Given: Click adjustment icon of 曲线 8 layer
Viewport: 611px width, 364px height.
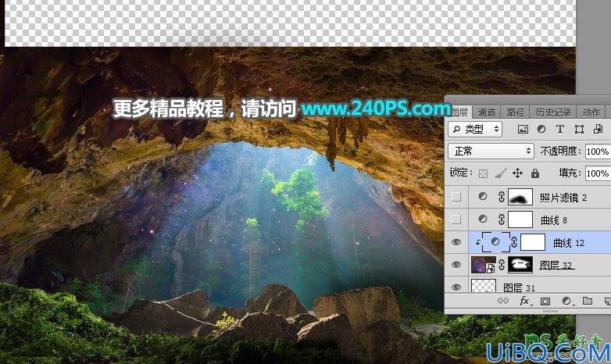Looking at the screenshot, I should point(482,219).
